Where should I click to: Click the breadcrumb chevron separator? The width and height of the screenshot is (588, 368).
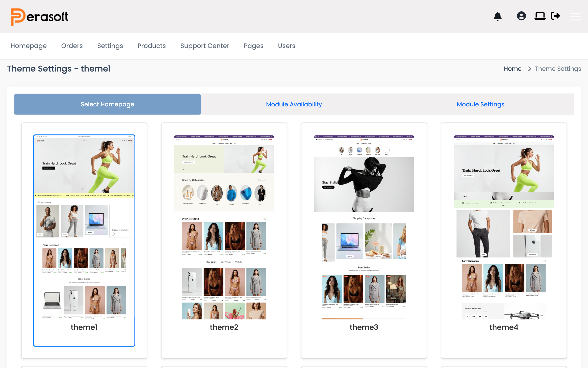(x=530, y=69)
